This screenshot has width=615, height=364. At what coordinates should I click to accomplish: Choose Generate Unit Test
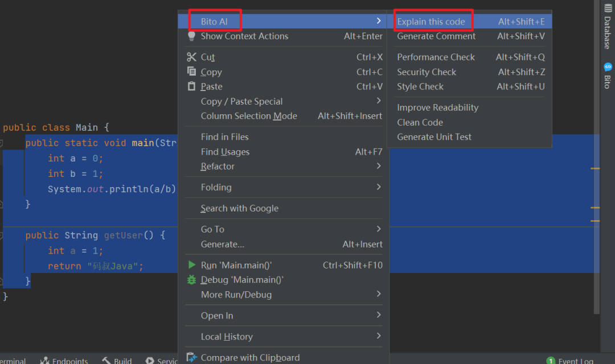click(469, 137)
